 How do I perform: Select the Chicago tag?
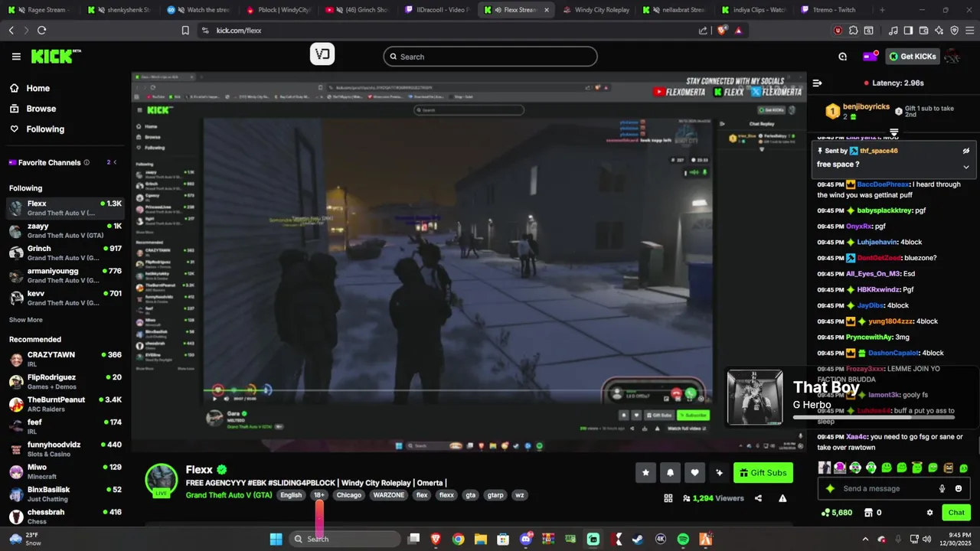pyautogui.click(x=349, y=495)
